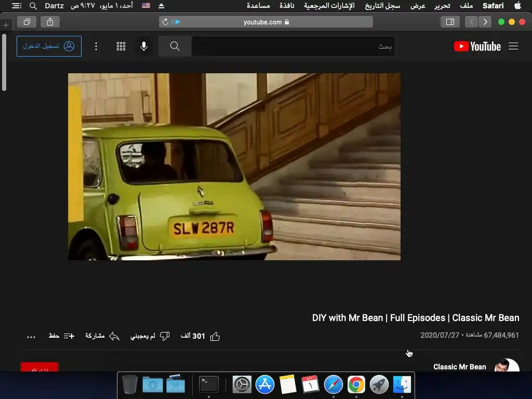532x399 pixels.
Task: Click the youtube.com address field
Action: coord(265,22)
